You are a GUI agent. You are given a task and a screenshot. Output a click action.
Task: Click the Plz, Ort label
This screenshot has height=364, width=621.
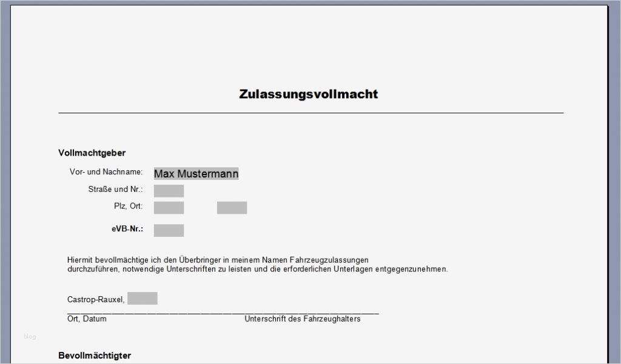(x=129, y=206)
